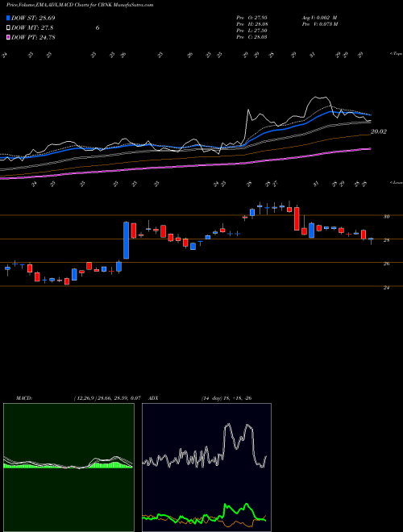Click the white DOW MT legend swatch
This screenshot has height=532, width=403.
click(x=8, y=28)
